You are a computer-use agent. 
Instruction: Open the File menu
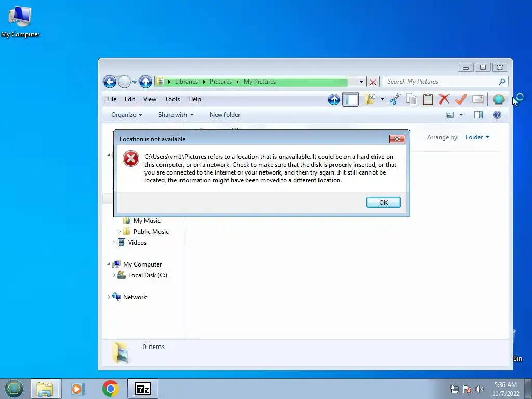click(112, 99)
